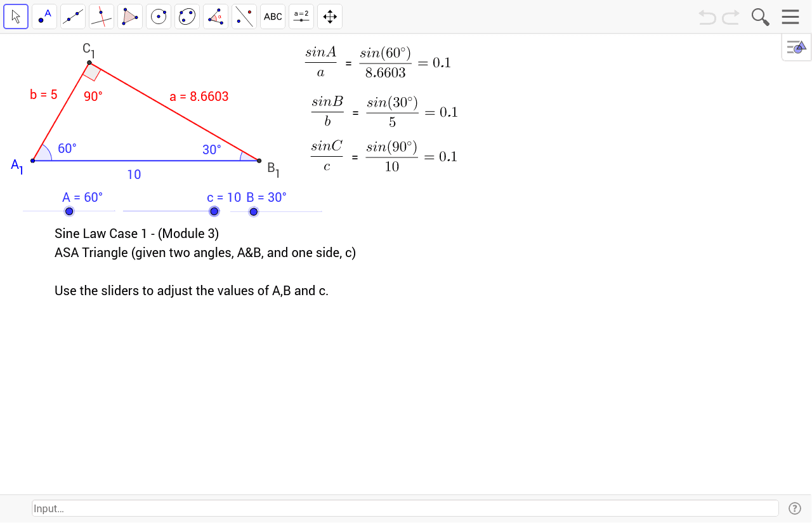Click the Undo arrow
The width and height of the screenshot is (812, 523).
tap(707, 17)
